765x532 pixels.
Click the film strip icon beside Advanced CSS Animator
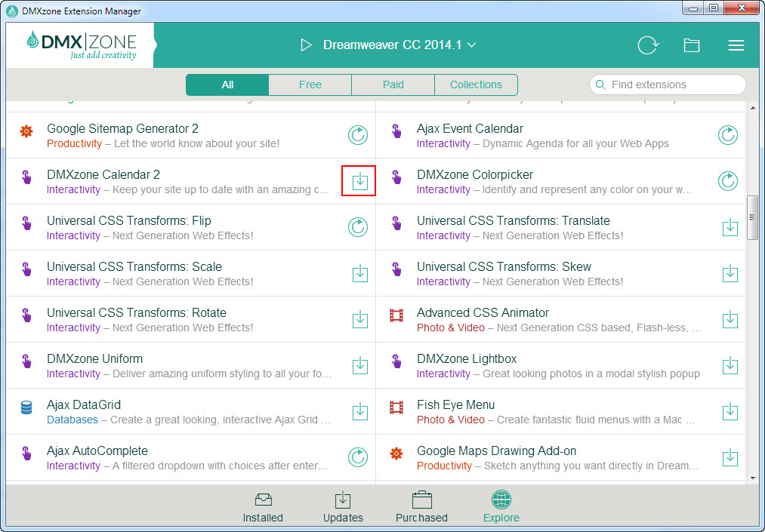396,315
